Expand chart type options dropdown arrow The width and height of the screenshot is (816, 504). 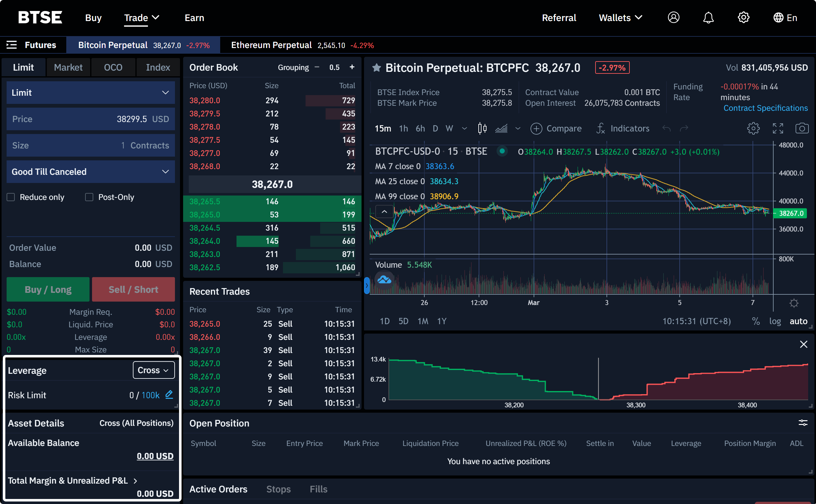[518, 128]
